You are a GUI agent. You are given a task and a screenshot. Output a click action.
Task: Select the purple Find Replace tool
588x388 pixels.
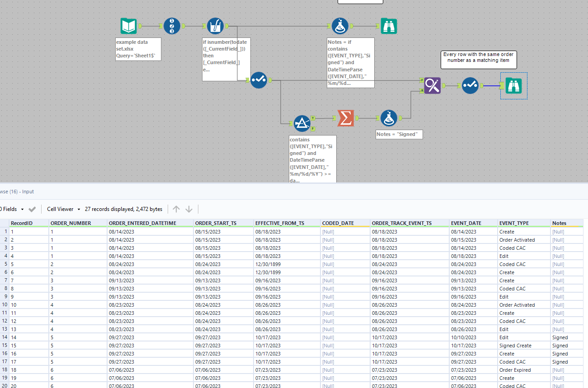click(432, 85)
